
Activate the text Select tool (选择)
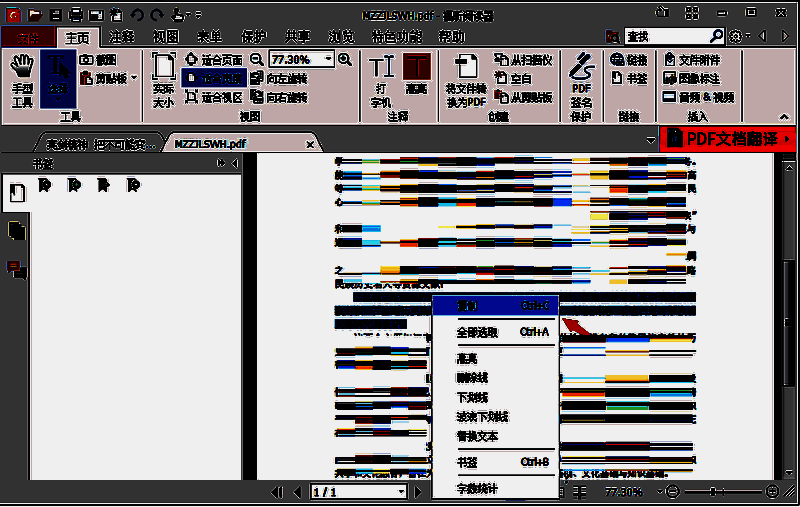coord(58,79)
